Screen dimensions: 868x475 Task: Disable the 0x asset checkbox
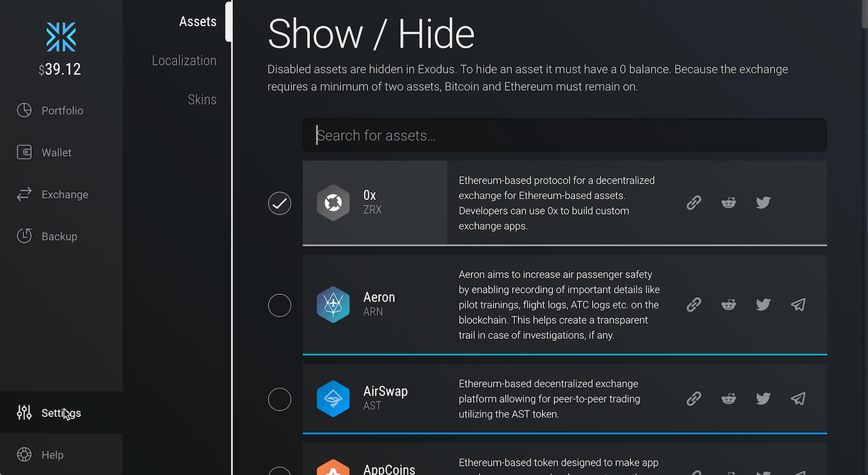click(279, 203)
